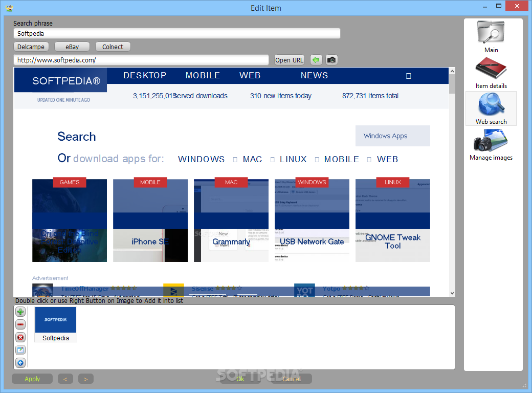Click the app icon in title bar
The height and width of the screenshot is (393, 532).
pos(10,8)
